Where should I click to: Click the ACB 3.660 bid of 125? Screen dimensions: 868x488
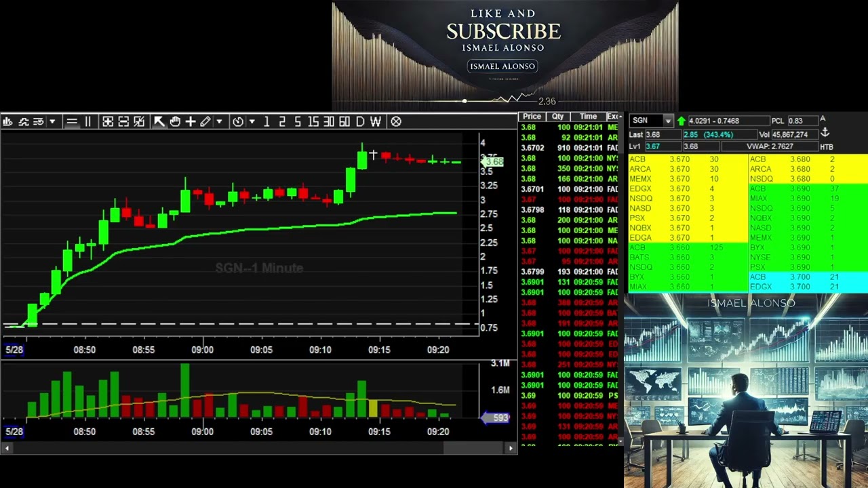[x=687, y=247]
